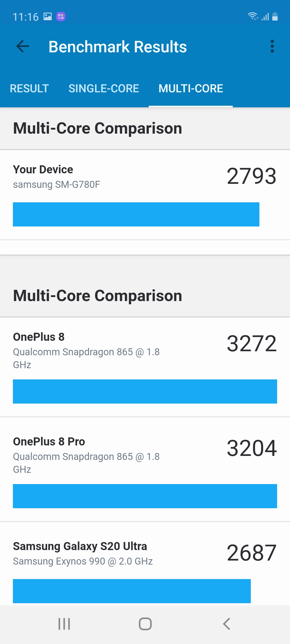
Task: Switch to the SINGLE-CORE tab
Action: click(104, 89)
